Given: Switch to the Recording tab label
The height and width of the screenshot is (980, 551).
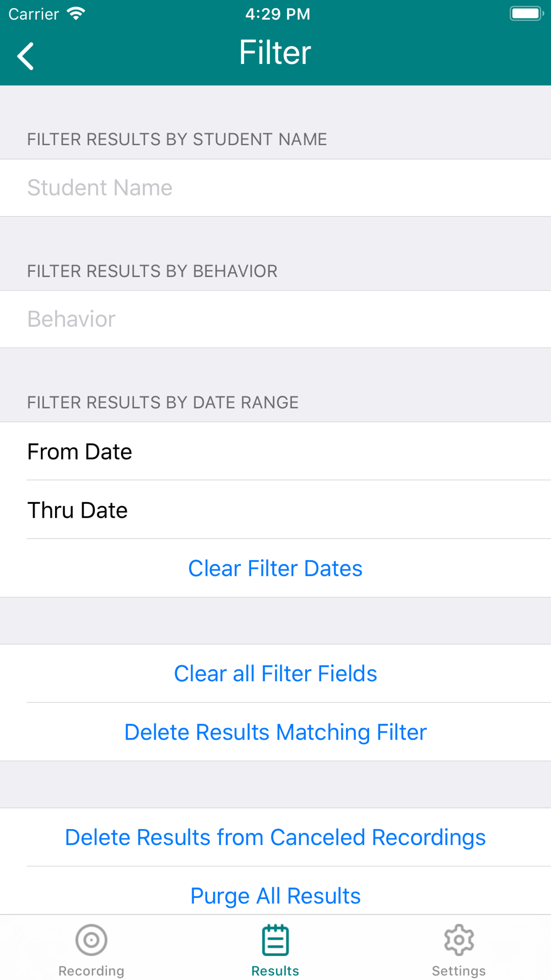Looking at the screenshot, I should (x=91, y=971).
